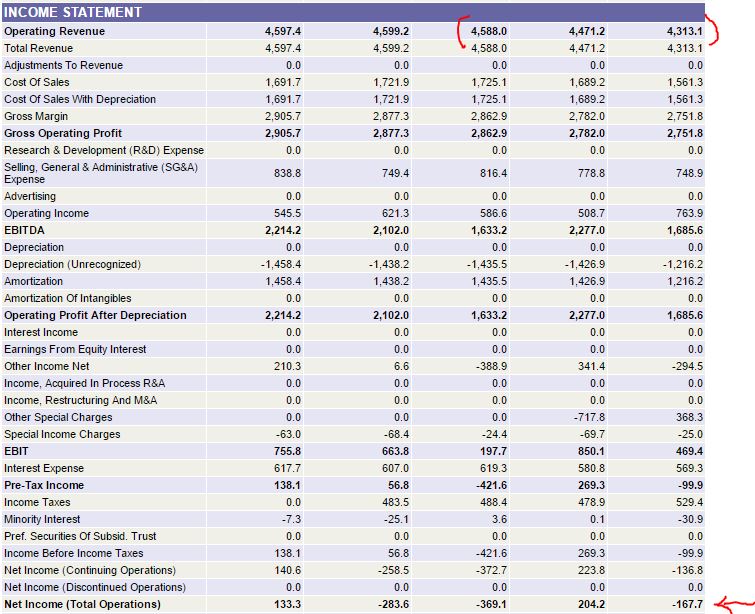The image size is (755, 614).
Task: Select EBIT value 197.7
Action: click(x=493, y=451)
